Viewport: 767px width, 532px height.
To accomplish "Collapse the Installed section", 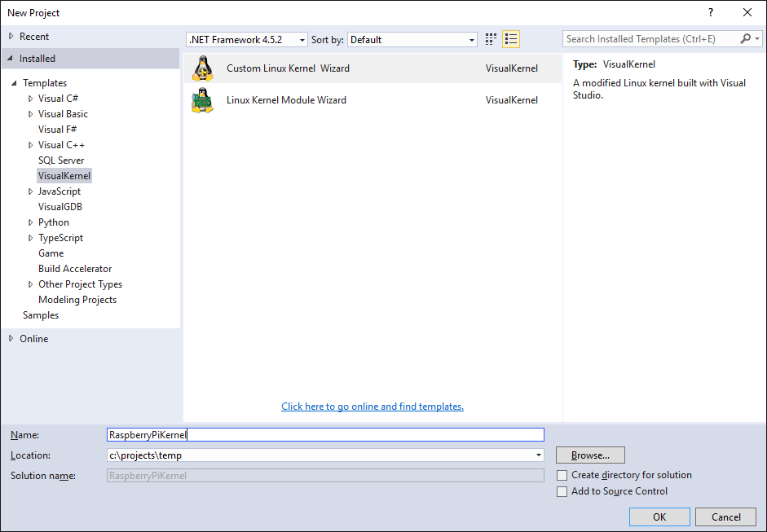I will [x=11, y=58].
